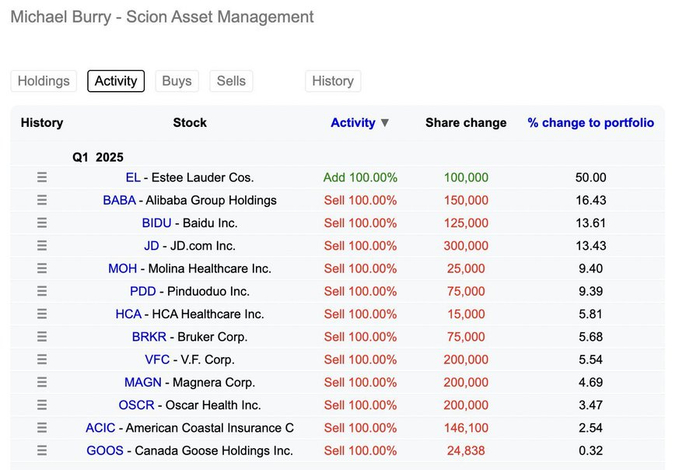Click history icon next to Pinduoduo
This screenshot has width=700, height=470.
[x=42, y=291]
